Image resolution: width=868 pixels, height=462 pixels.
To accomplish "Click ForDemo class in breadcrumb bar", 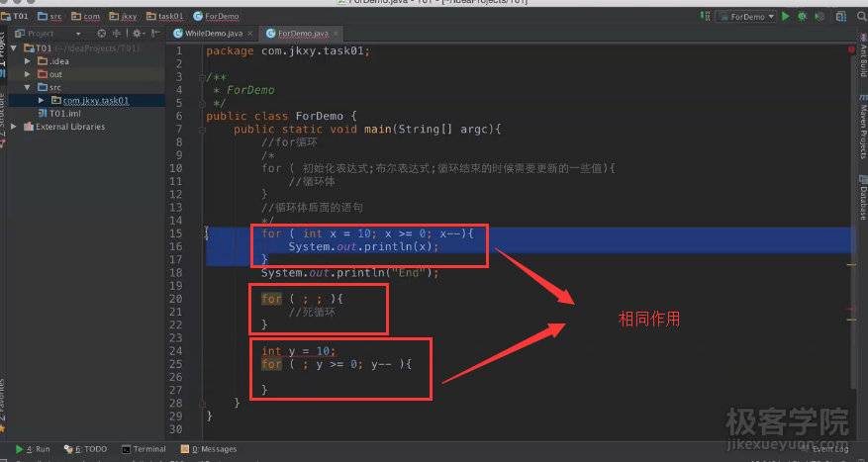I will (216, 16).
